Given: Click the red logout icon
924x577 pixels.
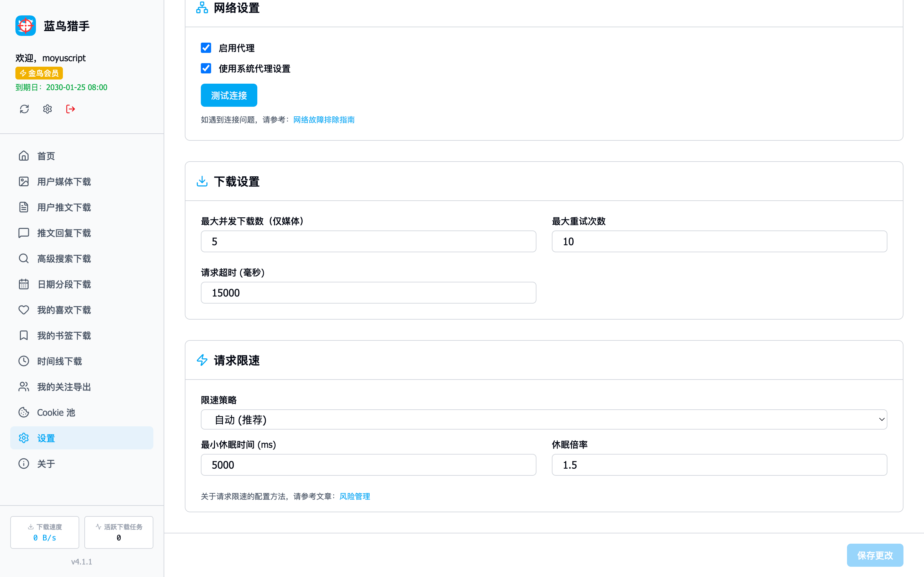Looking at the screenshot, I should [70, 109].
